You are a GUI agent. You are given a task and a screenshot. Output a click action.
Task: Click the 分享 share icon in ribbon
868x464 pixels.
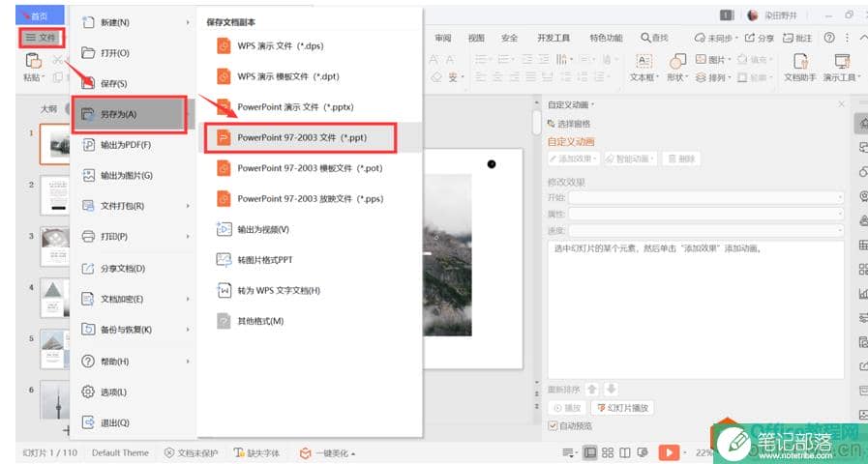click(x=750, y=38)
